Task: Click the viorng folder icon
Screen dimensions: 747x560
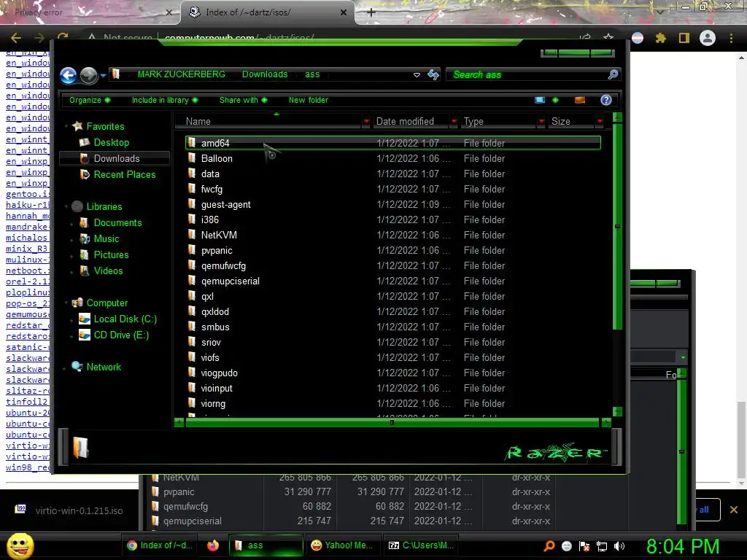Action: coord(192,403)
